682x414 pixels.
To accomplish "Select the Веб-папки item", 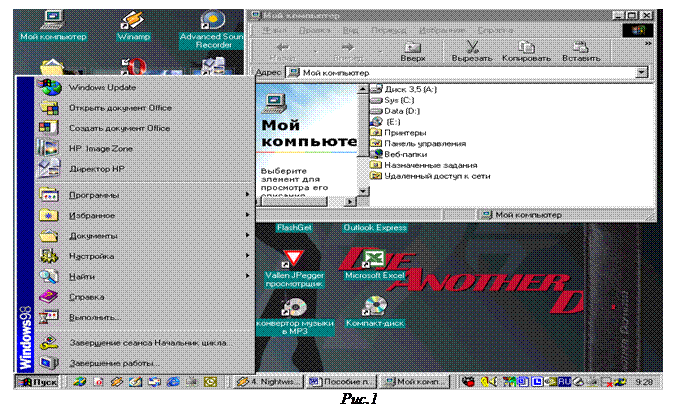I will (x=399, y=154).
